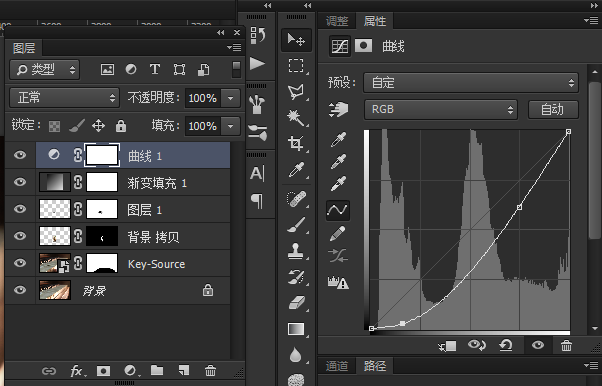Open the RGB channel dropdown
The image size is (602, 386).
(441, 109)
